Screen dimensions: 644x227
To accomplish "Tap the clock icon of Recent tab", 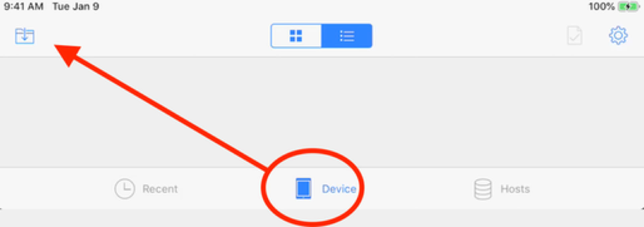I will pos(125,189).
